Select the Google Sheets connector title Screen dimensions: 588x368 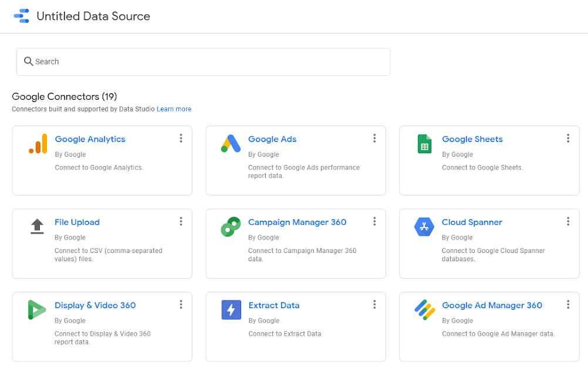(472, 139)
